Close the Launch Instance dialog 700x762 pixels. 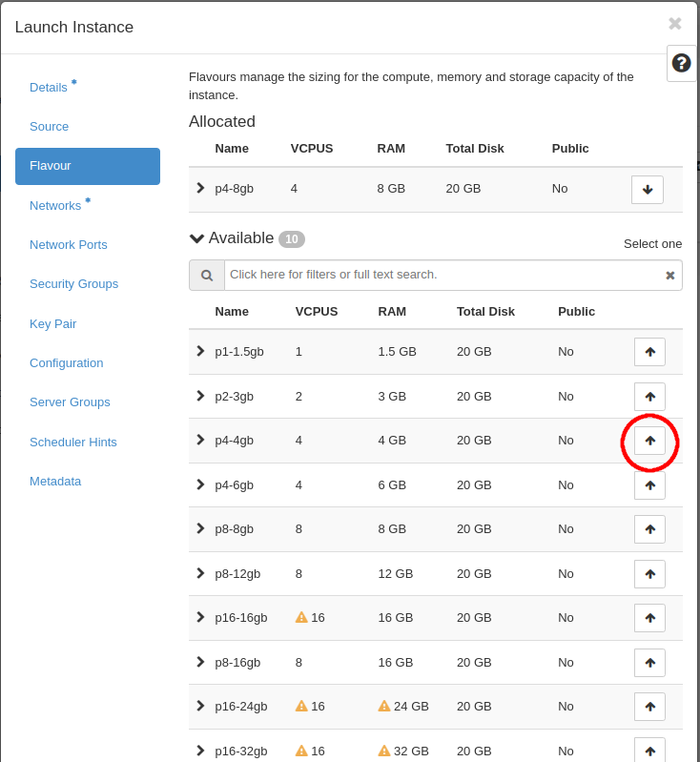674,23
